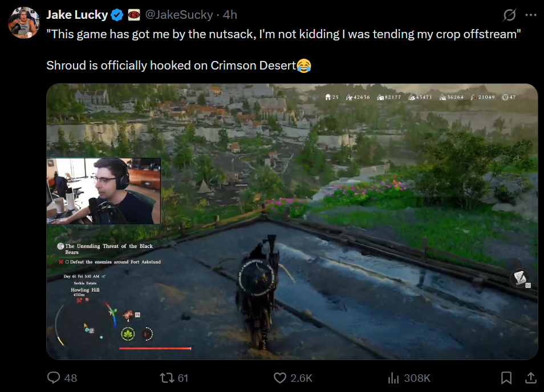Click Shroud's webcam overlay in video
Screen dimensions: 544x392
pyautogui.click(x=104, y=191)
